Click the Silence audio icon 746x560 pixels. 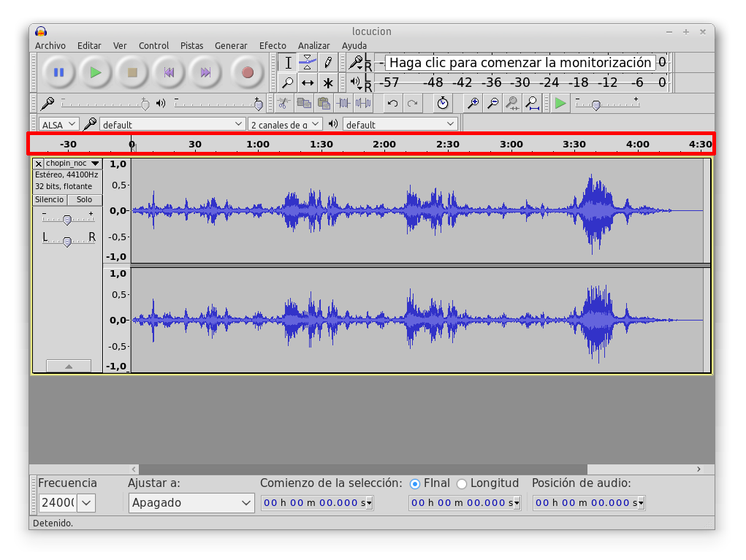click(363, 103)
